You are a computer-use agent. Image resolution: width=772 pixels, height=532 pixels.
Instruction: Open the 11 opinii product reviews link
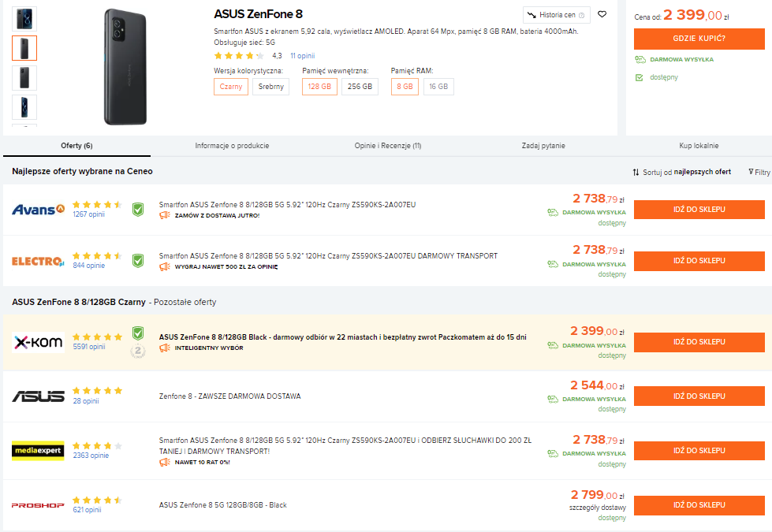point(302,56)
